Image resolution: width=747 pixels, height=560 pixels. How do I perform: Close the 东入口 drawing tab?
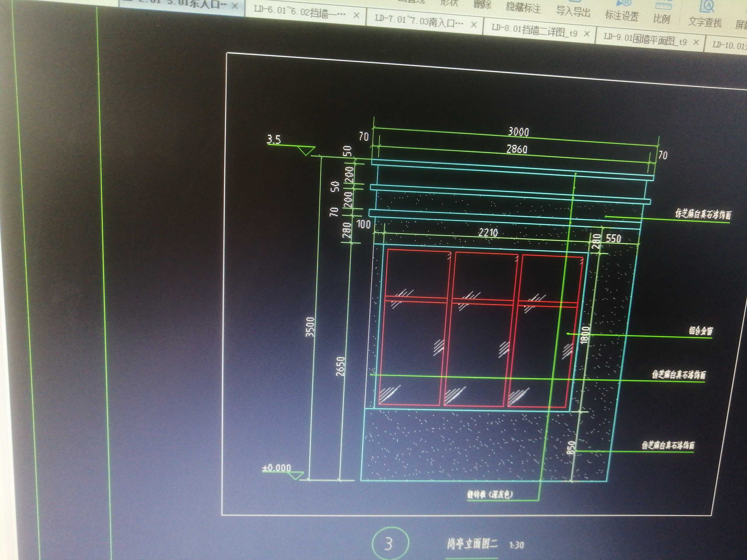(235, 6)
